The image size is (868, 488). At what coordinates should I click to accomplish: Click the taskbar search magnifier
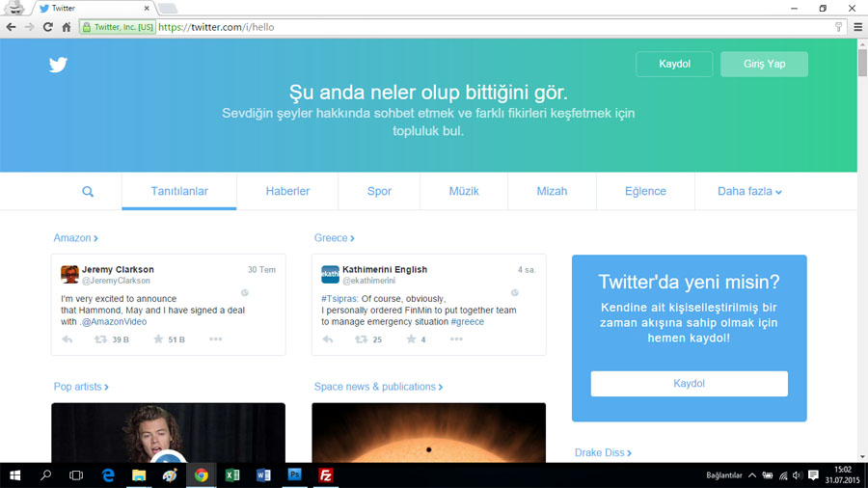tap(46, 475)
